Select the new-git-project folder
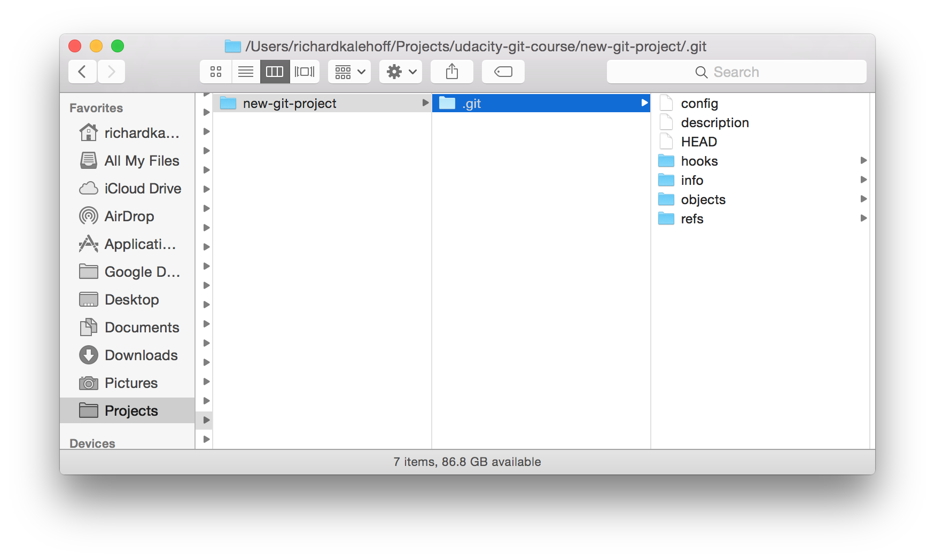This screenshot has width=935, height=560. (290, 103)
